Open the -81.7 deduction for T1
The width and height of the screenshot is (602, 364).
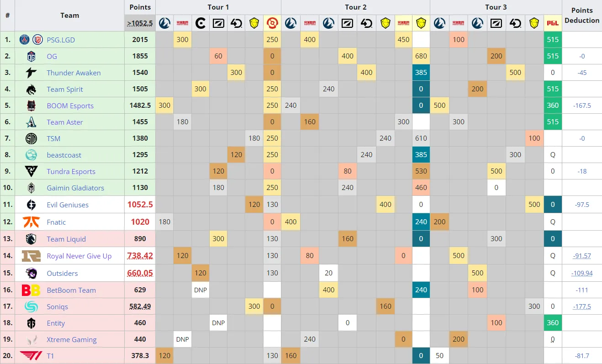pyautogui.click(x=582, y=355)
